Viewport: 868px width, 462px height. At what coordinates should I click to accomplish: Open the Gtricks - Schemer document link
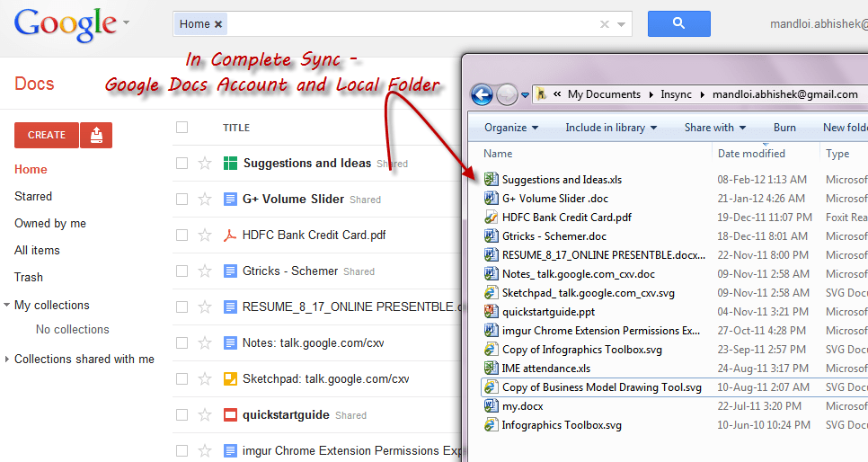(290, 271)
